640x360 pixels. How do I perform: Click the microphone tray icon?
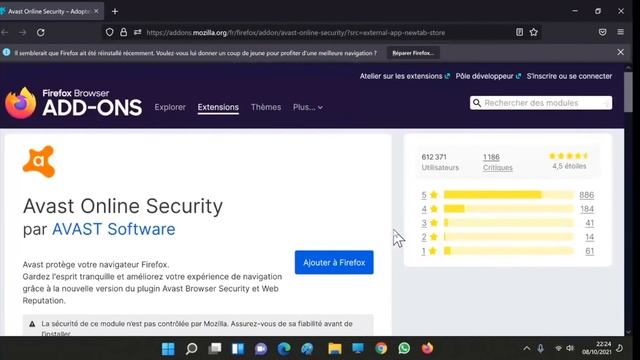540,348
